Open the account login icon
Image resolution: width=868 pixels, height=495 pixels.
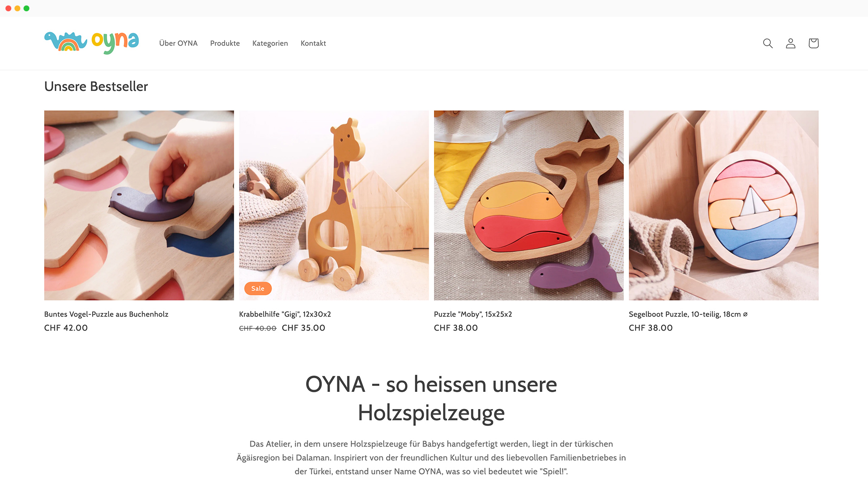pyautogui.click(x=790, y=43)
